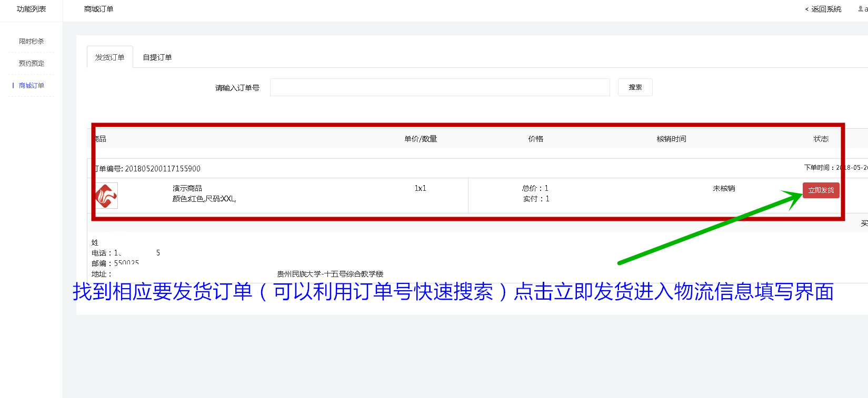Click the 未核销 status text
This screenshot has width=868, height=398.
click(x=724, y=188)
